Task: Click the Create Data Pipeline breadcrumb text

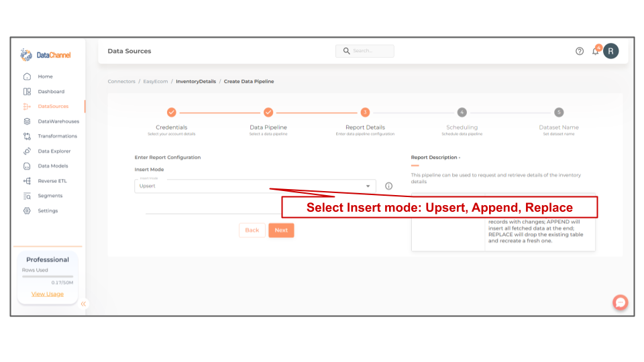Action: click(248, 81)
